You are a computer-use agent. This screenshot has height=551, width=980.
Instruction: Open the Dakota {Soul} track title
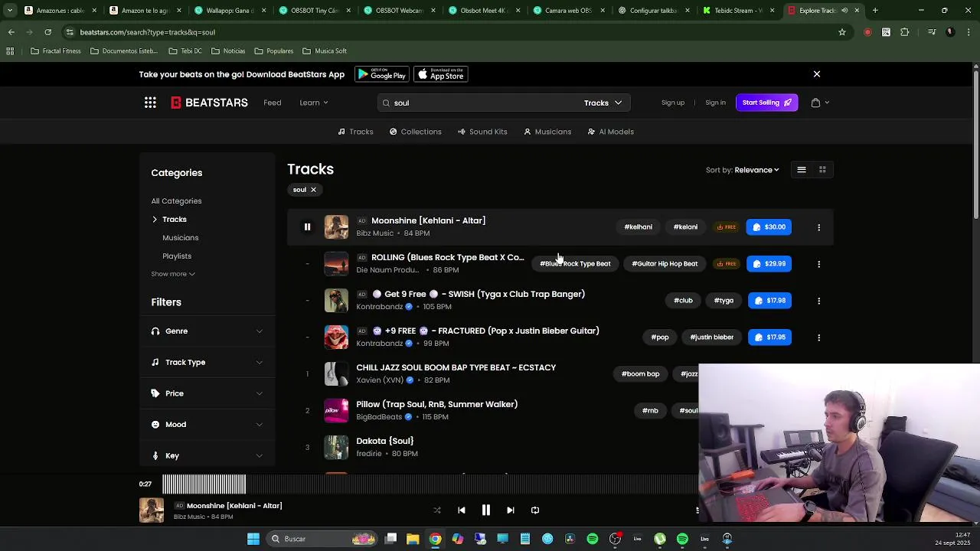click(x=384, y=442)
